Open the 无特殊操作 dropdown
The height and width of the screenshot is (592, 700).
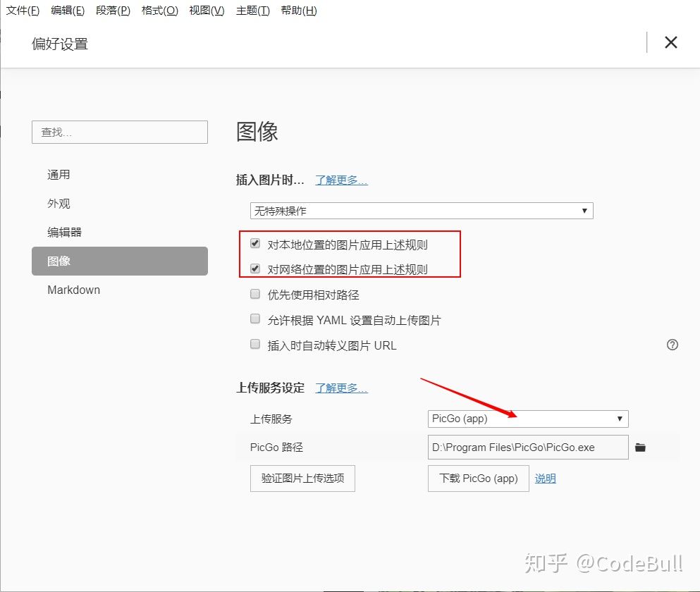coord(421,210)
